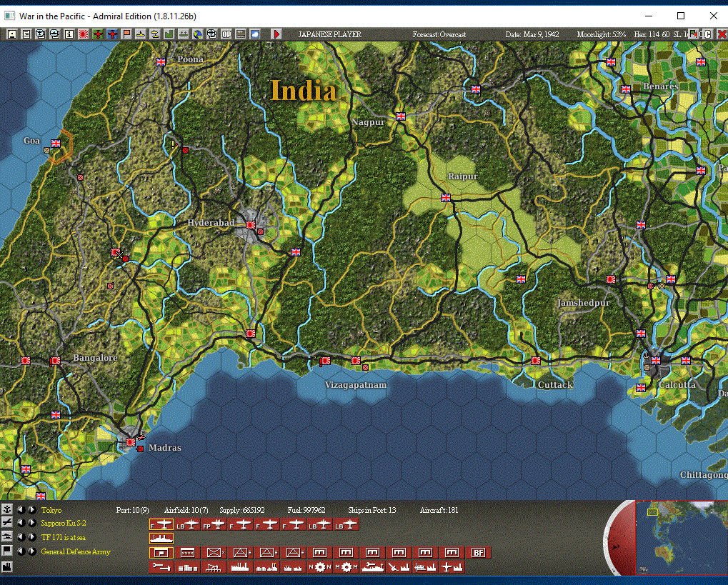
Task: Click the 'Supply: 665192' value
Action: pos(242,510)
